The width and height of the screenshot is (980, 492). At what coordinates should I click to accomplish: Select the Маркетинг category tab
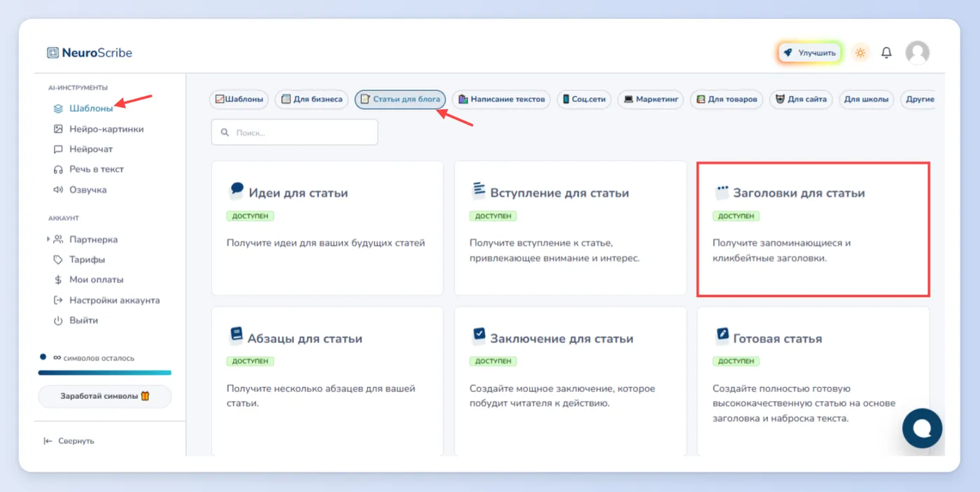651,99
